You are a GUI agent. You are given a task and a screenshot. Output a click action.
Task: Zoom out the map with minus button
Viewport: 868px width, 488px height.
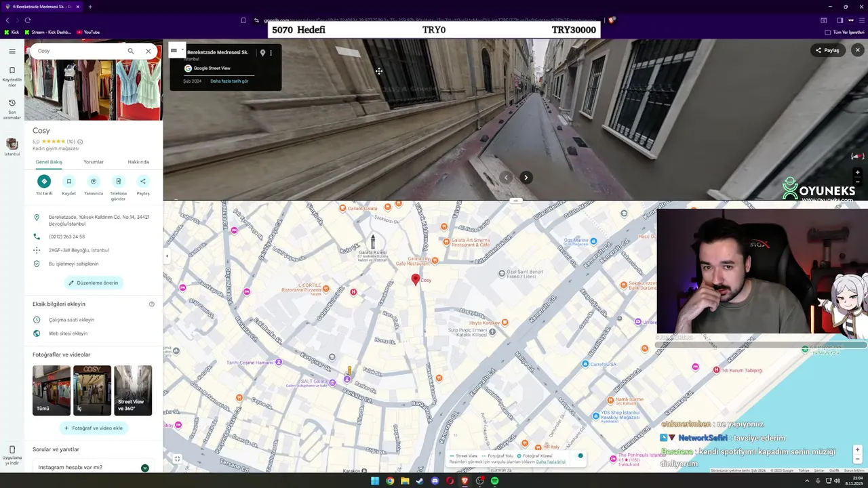coord(857,459)
